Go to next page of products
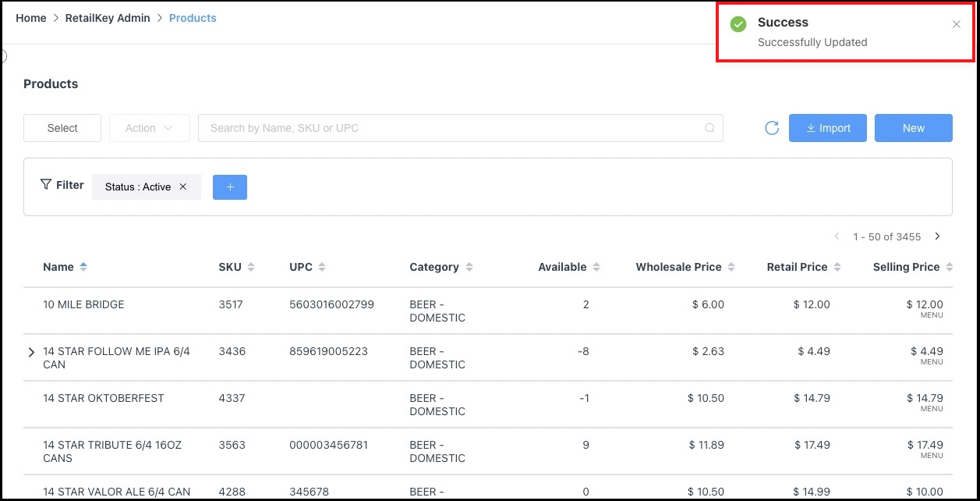The width and height of the screenshot is (980, 501). (x=938, y=236)
